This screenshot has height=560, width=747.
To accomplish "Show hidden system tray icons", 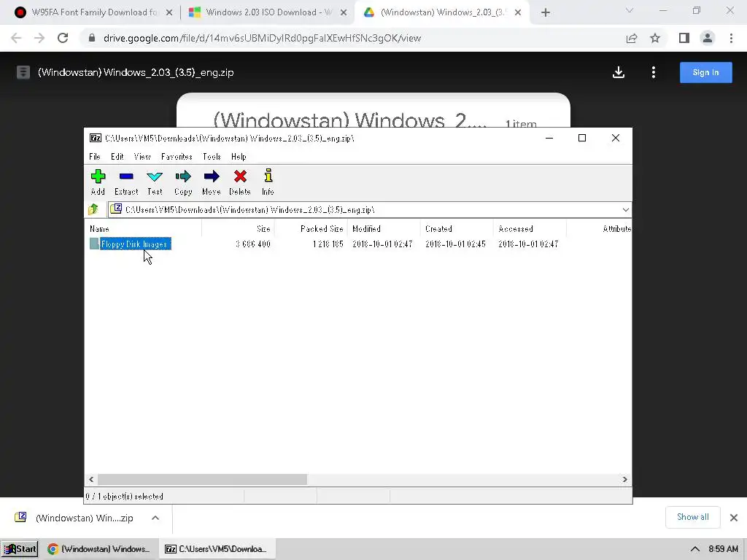I will click(x=695, y=549).
